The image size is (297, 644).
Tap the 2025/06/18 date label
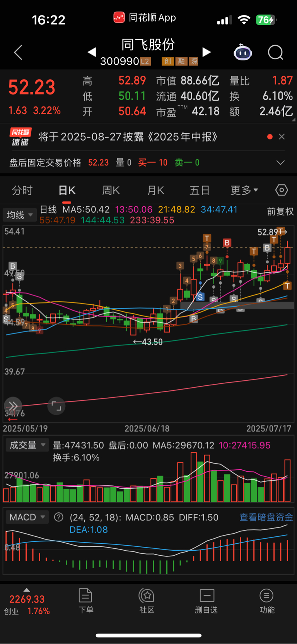pos(147,428)
